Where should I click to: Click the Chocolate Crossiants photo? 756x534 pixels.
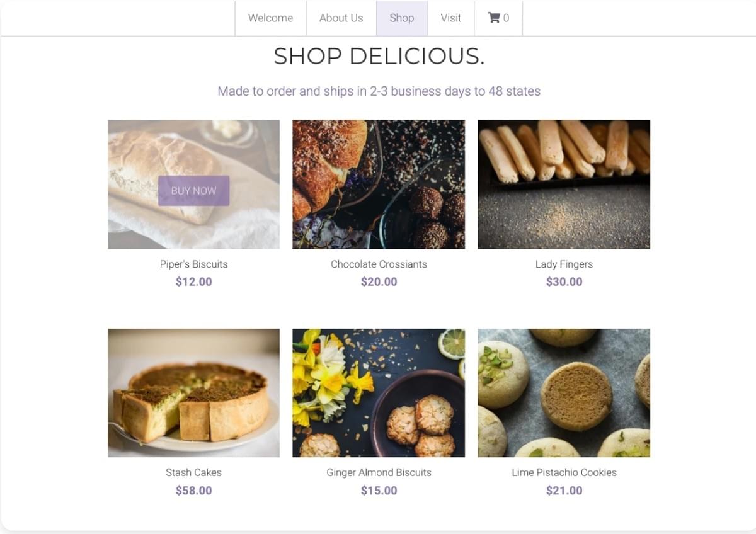[379, 183]
